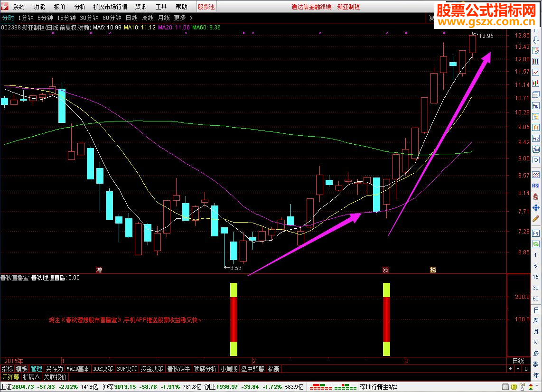
Task: Open the f(x) formula manager icon
Action: pyautogui.click(x=535, y=149)
